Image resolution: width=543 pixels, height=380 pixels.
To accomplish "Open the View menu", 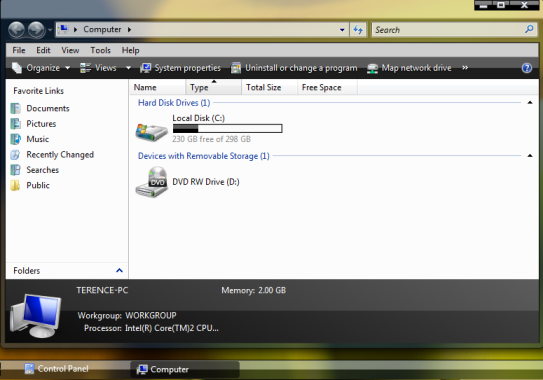I will coord(70,50).
